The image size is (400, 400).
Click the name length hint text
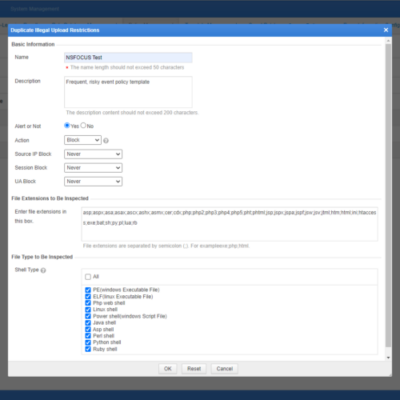(127, 67)
